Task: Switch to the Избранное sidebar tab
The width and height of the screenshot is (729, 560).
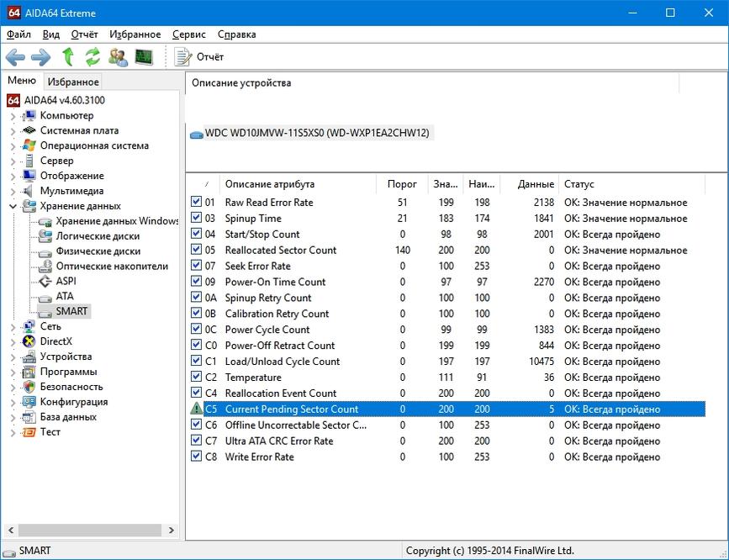Action: 73,82
